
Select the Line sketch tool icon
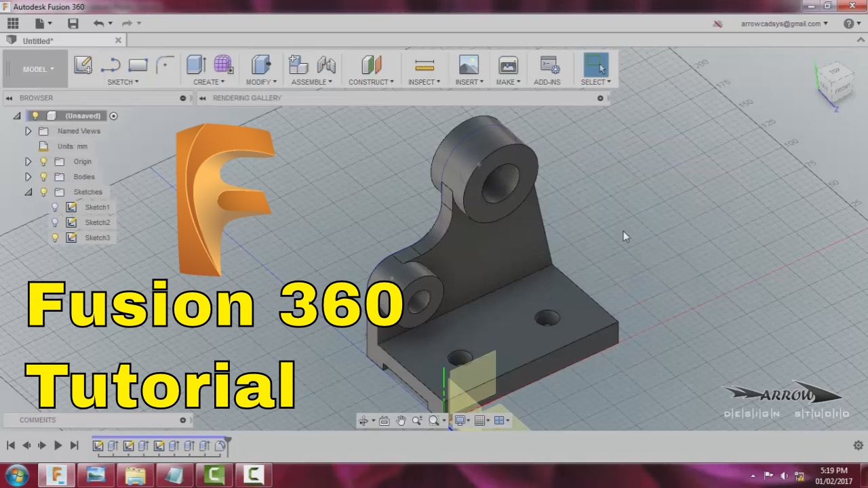tap(111, 65)
